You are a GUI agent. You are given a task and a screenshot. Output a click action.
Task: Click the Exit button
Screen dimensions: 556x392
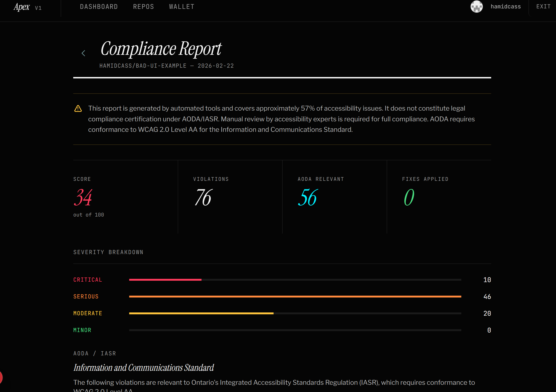[x=543, y=7]
